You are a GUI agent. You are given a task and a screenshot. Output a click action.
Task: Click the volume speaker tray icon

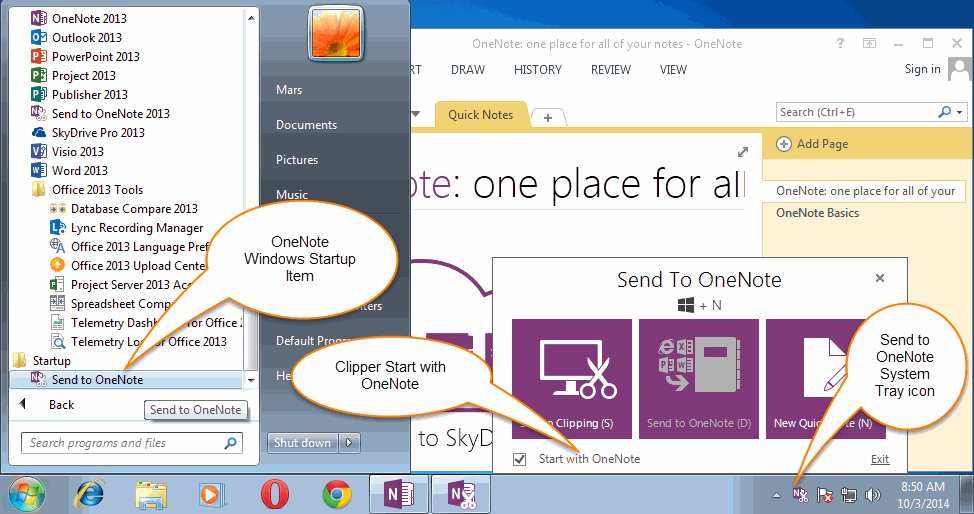coord(873,495)
